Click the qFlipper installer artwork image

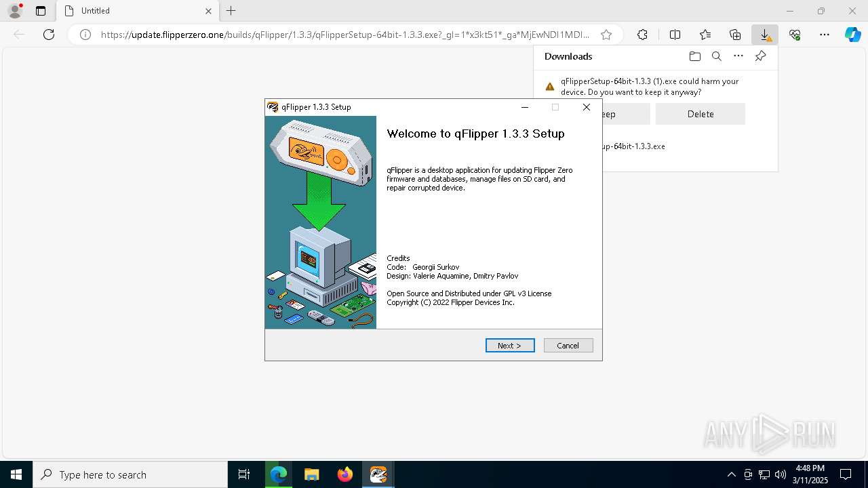coord(321,222)
